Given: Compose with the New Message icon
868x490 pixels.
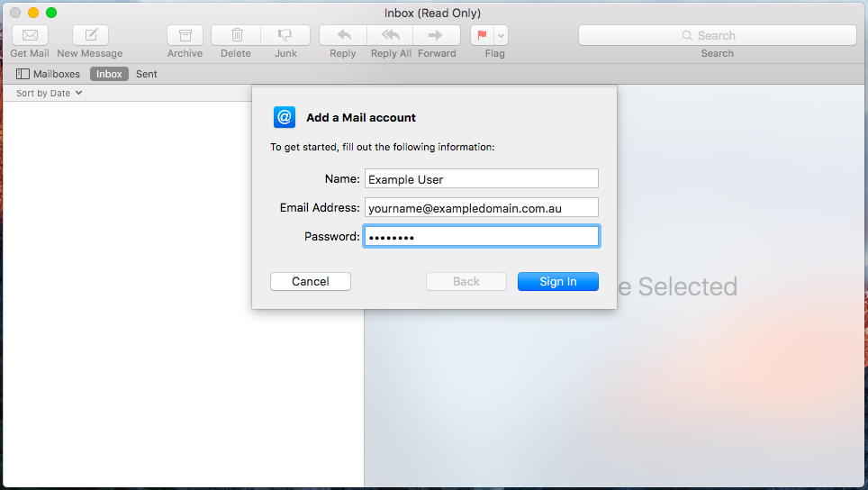Looking at the screenshot, I should [90, 35].
